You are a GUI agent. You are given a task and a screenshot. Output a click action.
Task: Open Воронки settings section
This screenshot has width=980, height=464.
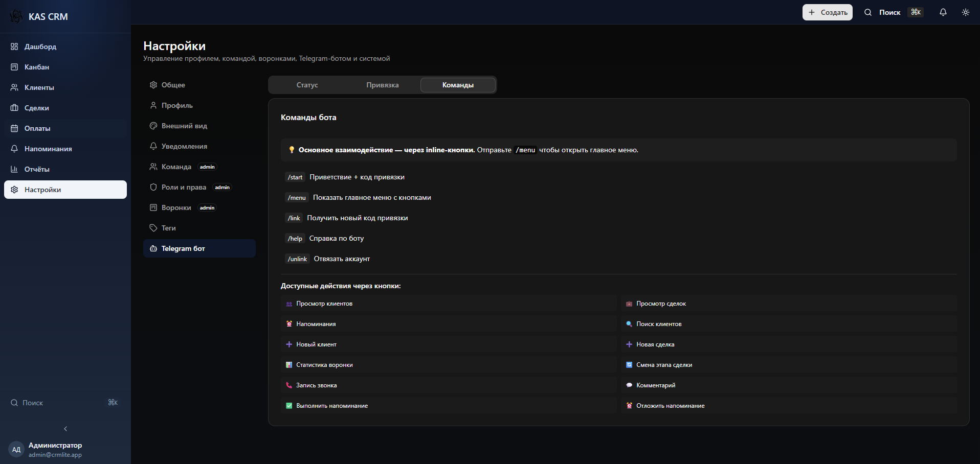pos(199,207)
